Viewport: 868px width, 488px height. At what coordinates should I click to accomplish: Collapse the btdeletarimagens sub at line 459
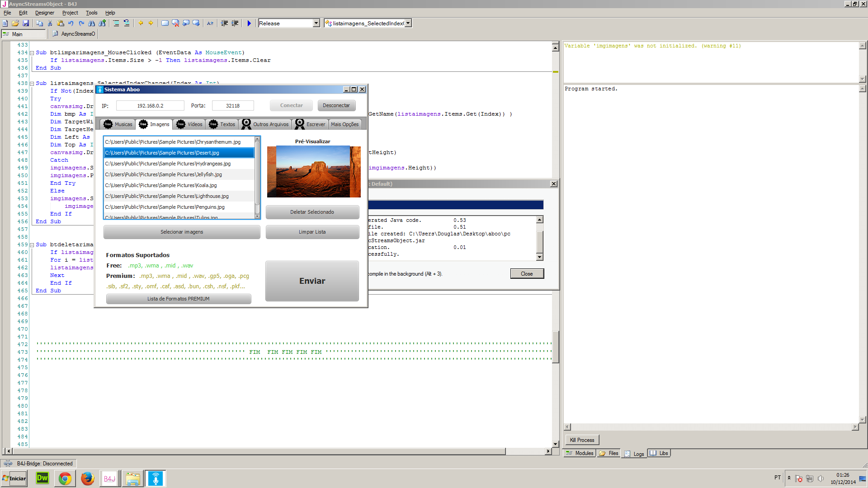point(32,245)
